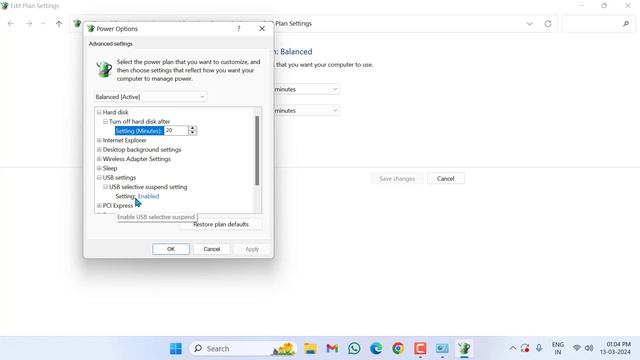The height and width of the screenshot is (360, 640).
Task: Collapse USB selective suspend setting node
Action: pyautogui.click(x=105, y=187)
